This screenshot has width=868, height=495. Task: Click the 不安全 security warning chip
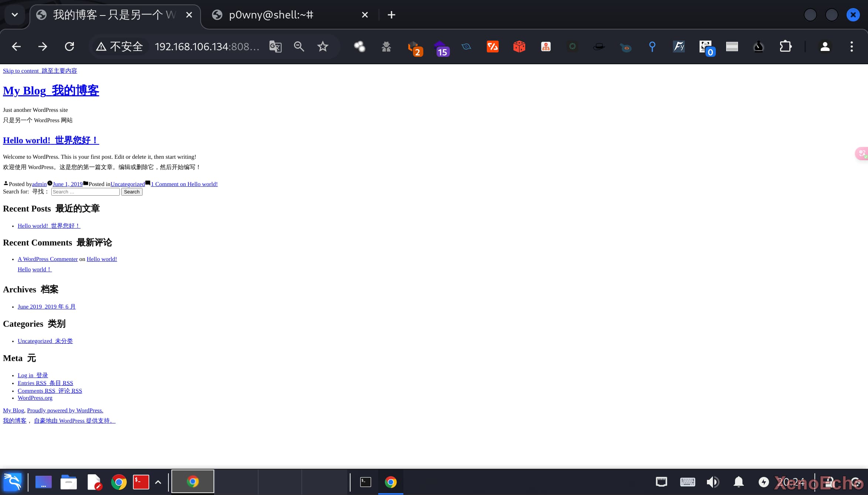click(120, 47)
